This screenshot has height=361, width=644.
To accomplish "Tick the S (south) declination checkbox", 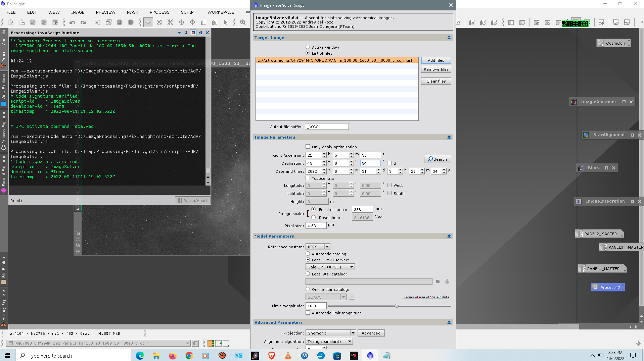I will click(x=389, y=163).
